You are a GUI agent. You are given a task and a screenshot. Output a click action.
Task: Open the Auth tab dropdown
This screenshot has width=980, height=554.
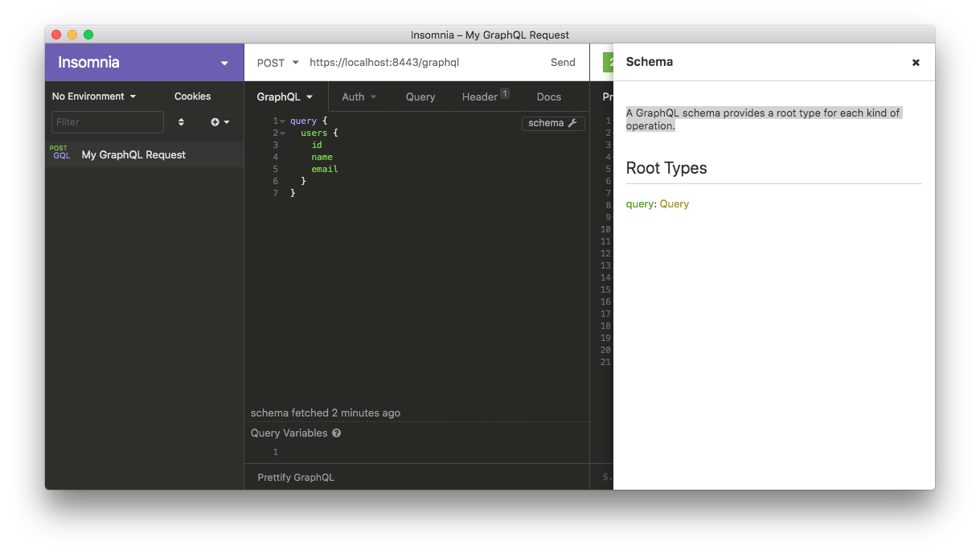359,96
